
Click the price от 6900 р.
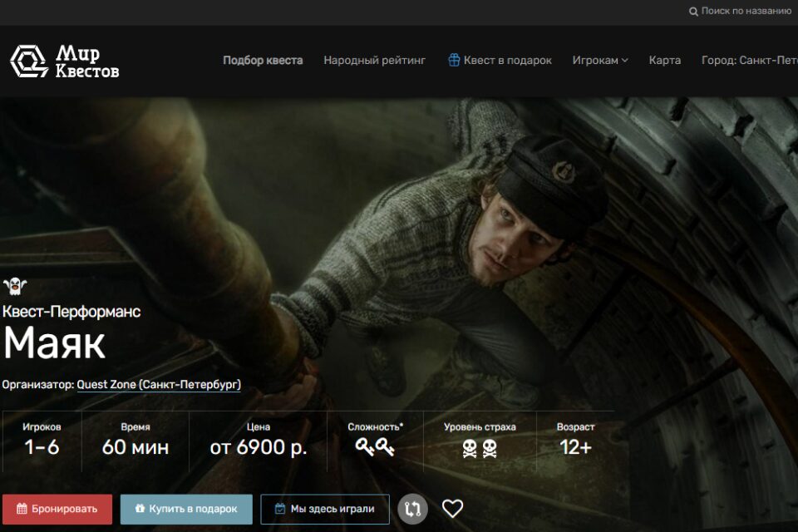(x=259, y=447)
